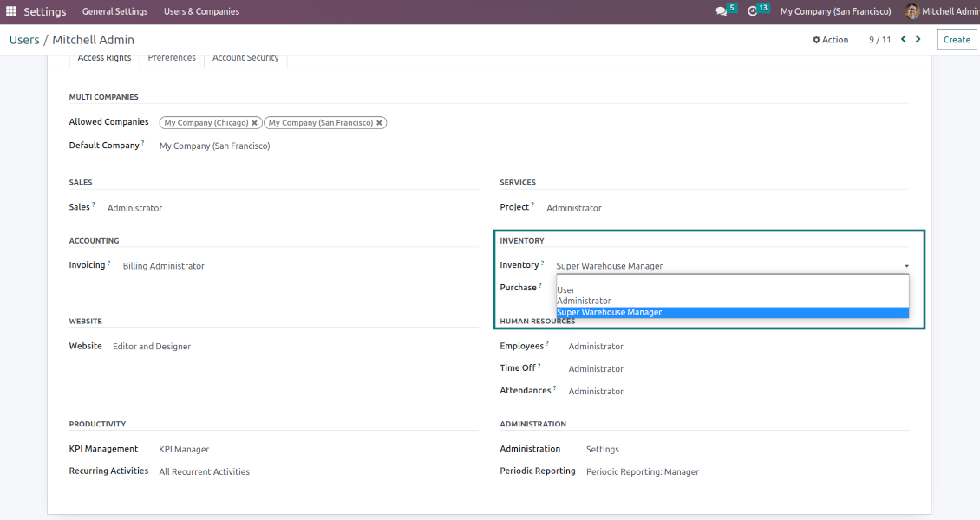
Task: Click the Create button
Action: tap(957, 40)
